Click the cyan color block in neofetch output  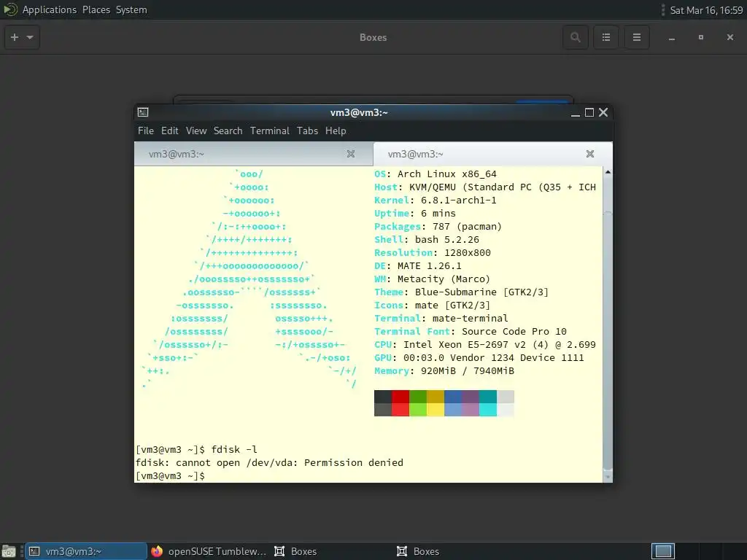(488, 402)
